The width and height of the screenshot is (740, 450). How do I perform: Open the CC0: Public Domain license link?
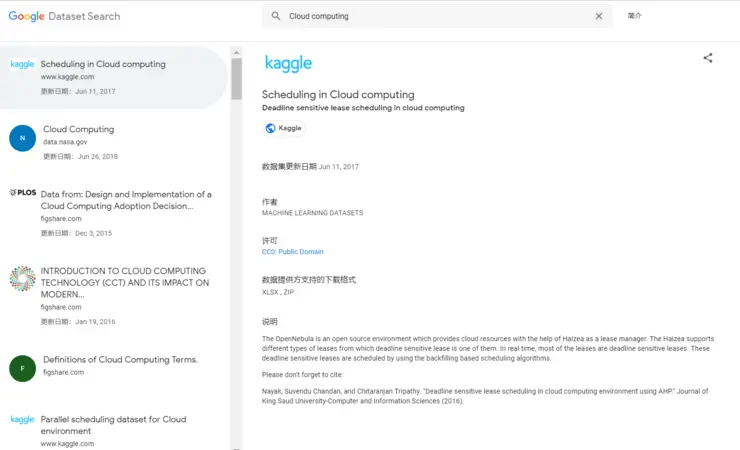point(293,252)
